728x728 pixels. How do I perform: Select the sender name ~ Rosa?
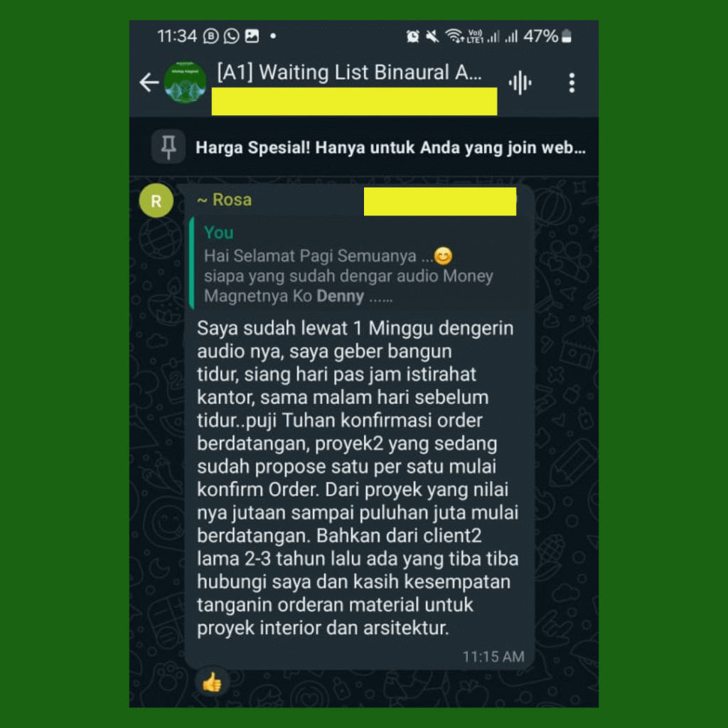(x=225, y=200)
